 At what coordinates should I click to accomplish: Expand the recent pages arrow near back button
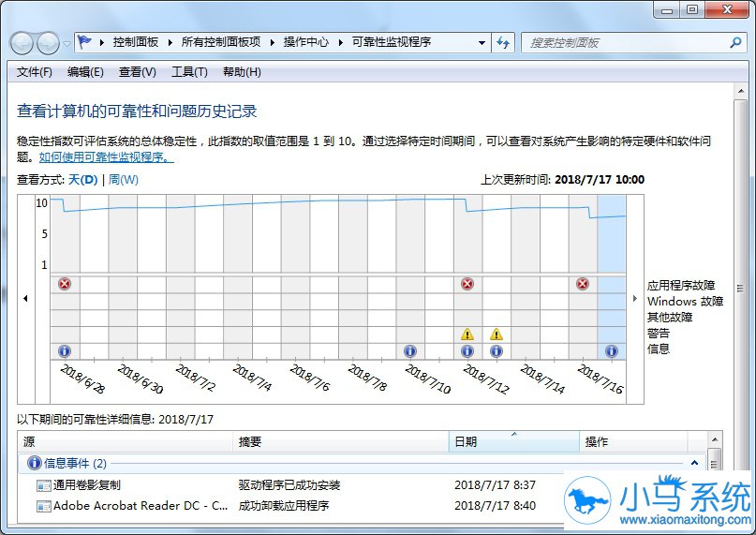(x=67, y=43)
